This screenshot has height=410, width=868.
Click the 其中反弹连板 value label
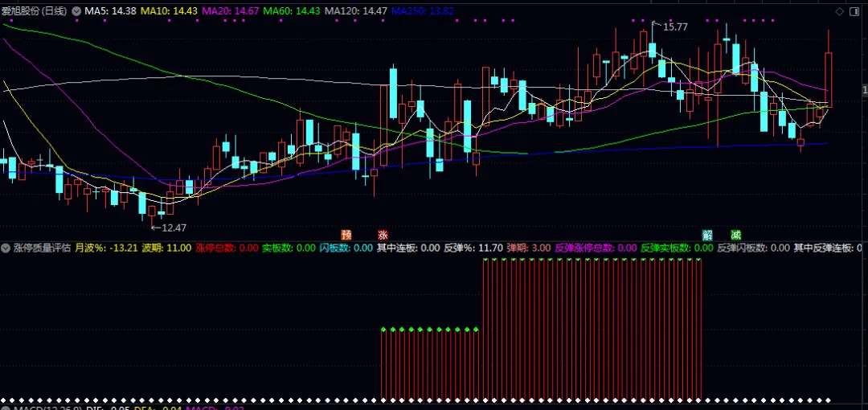click(x=828, y=248)
